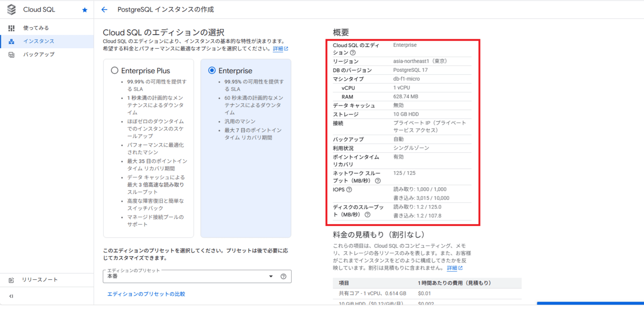Select インスタンス in the sidebar
This screenshot has width=644, height=318.
(38, 41)
